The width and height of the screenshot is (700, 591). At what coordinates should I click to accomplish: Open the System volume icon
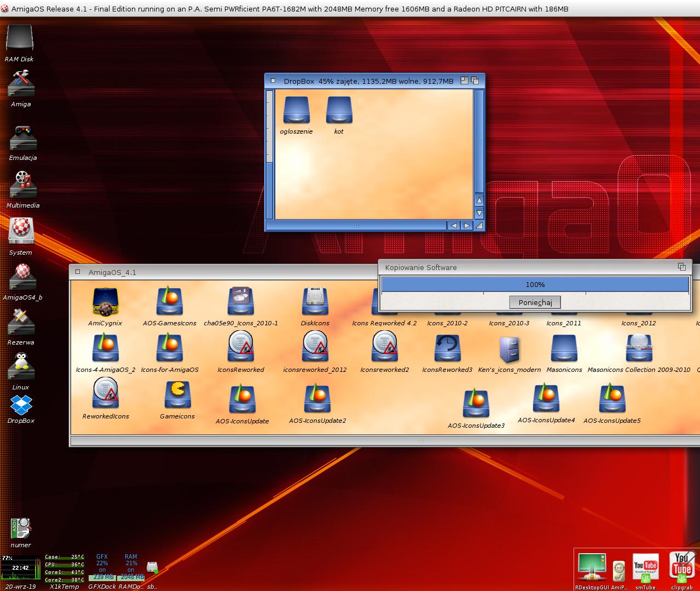(21, 231)
